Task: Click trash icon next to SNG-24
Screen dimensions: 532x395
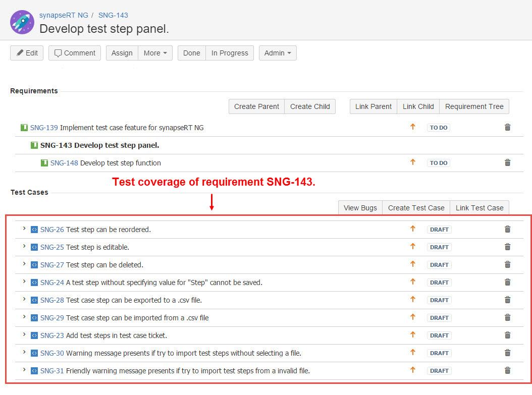Action: (x=507, y=283)
